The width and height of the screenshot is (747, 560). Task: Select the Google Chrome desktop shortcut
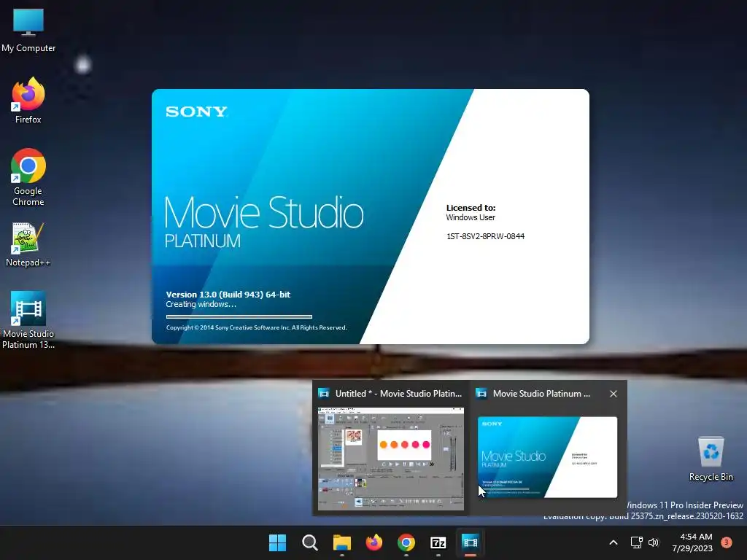pyautogui.click(x=28, y=176)
